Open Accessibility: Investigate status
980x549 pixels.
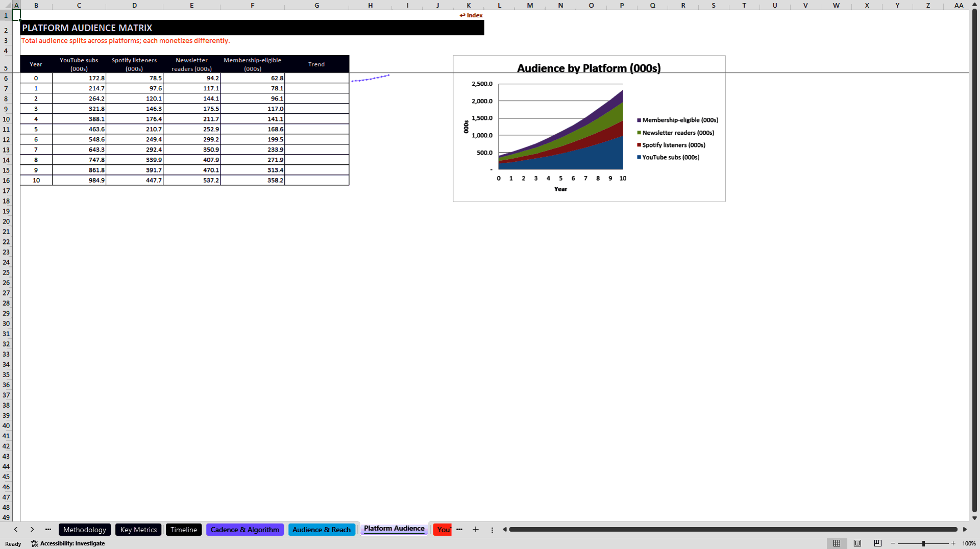(68, 543)
